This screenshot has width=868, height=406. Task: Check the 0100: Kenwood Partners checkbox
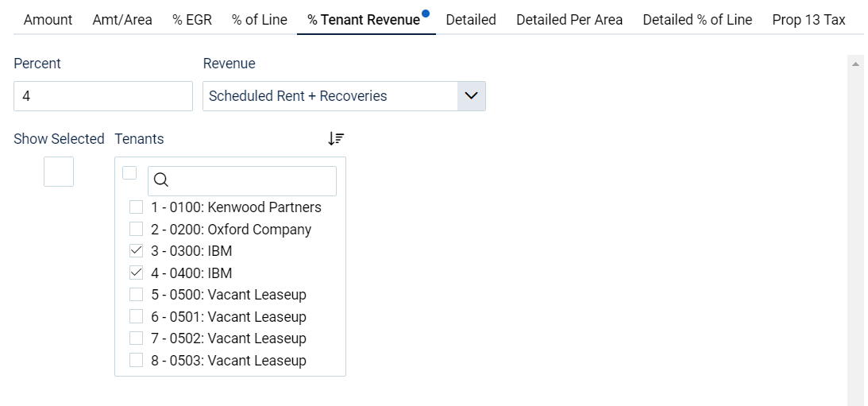point(136,207)
